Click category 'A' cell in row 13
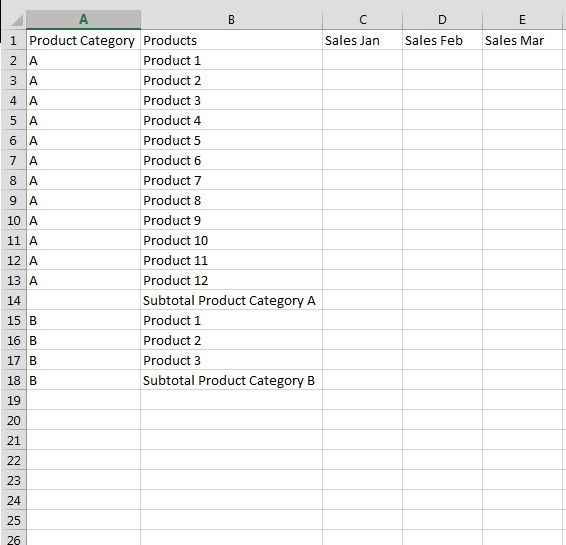 [x=83, y=280]
